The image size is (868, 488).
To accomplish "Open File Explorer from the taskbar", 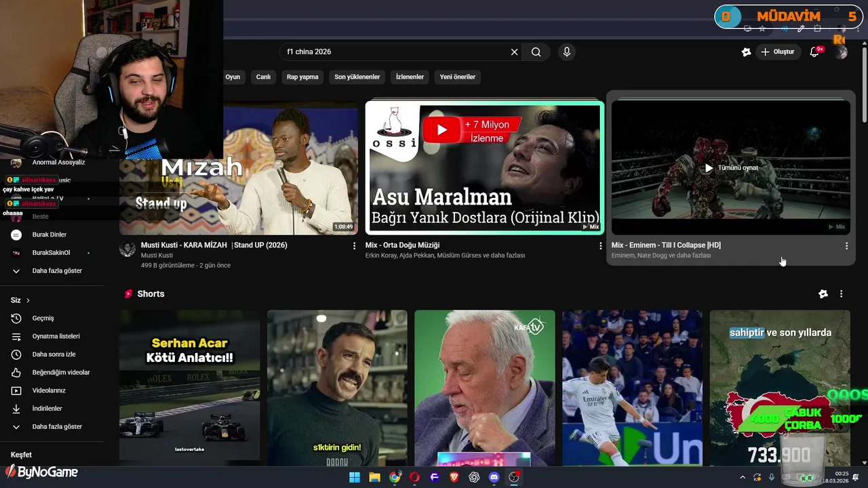I will (374, 477).
